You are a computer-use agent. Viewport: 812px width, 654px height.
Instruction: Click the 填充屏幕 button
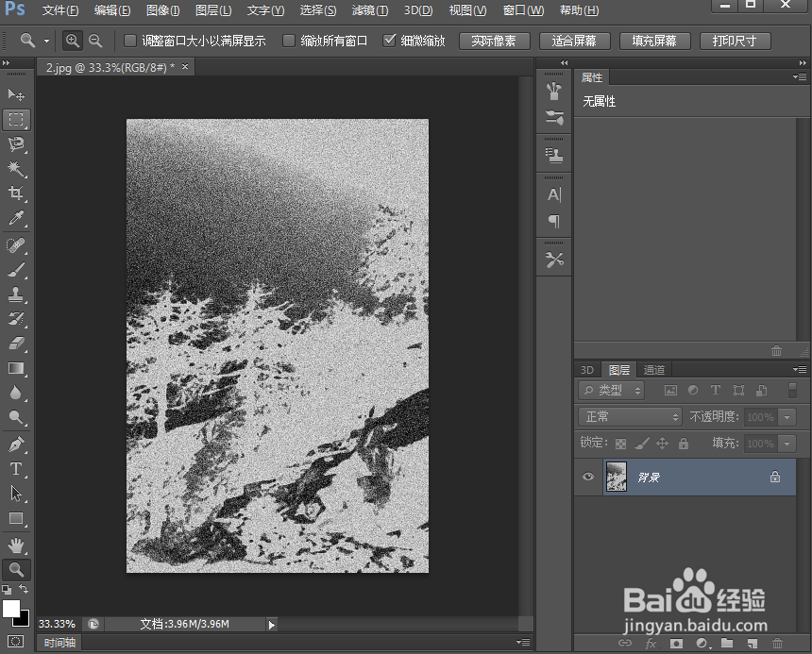click(654, 41)
